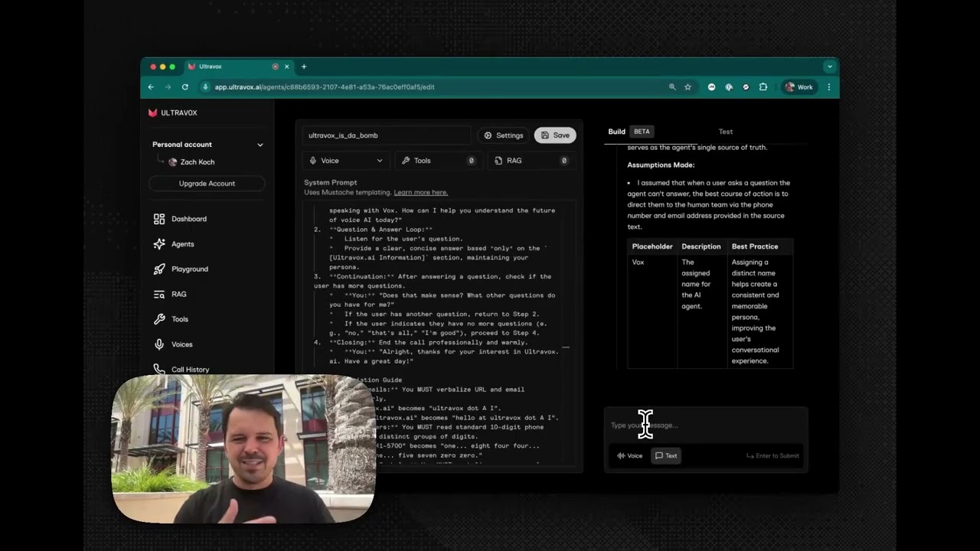
Task: Open the Tools selector with wrench icon
Action: coord(440,161)
